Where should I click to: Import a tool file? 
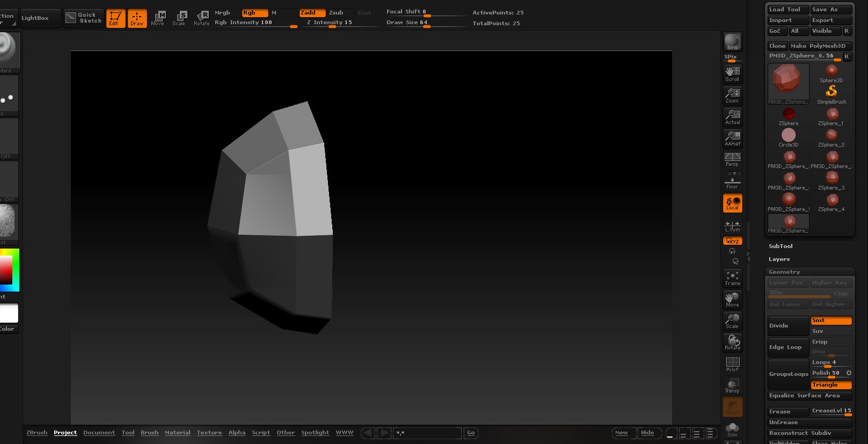pyautogui.click(x=788, y=20)
